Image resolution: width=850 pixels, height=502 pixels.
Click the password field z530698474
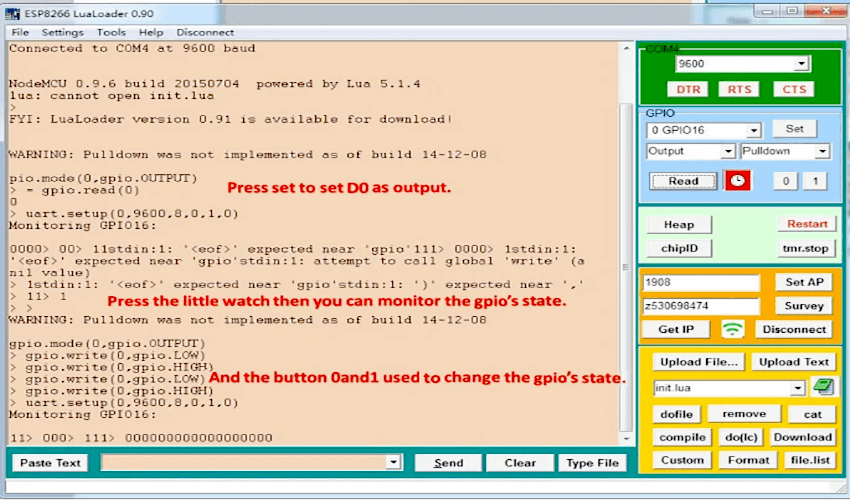(700, 306)
